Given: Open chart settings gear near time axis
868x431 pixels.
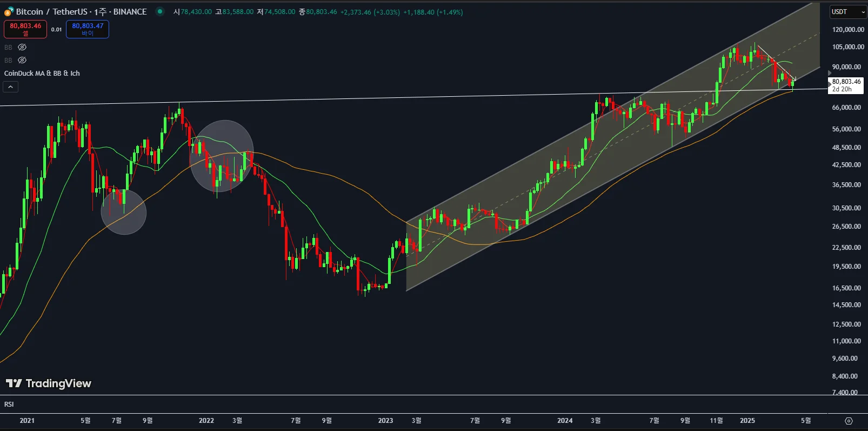Looking at the screenshot, I should point(849,421).
